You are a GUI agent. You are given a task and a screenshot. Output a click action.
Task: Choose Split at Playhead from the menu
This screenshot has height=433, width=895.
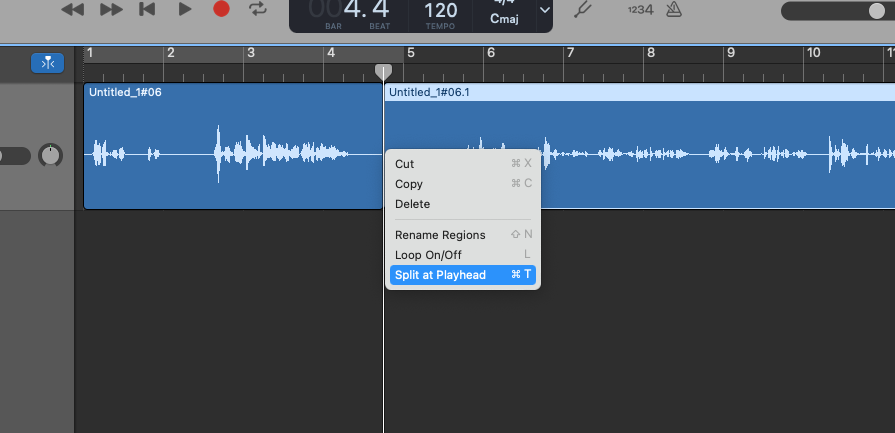(462, 274)
